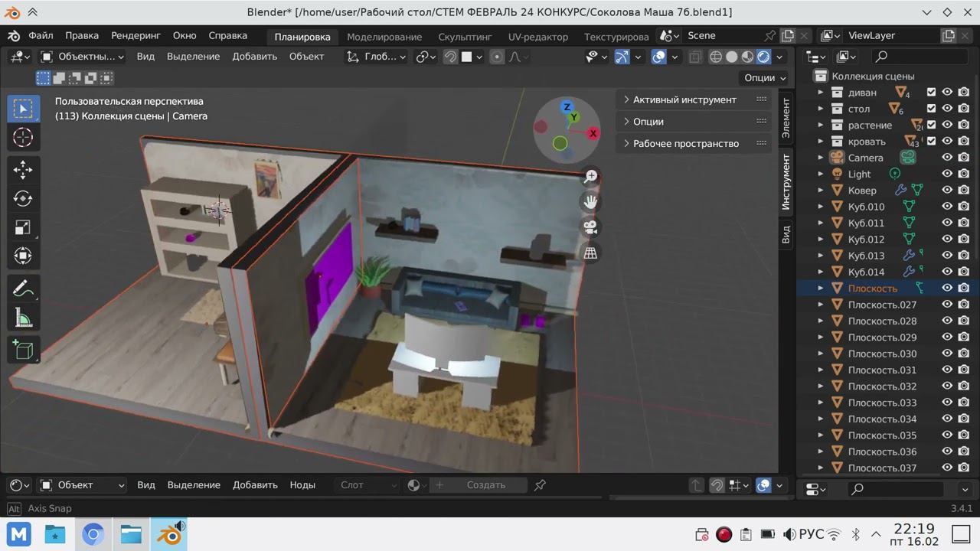Choose the Annotate pencil tool
980x551 pixels.
(23, 289)
